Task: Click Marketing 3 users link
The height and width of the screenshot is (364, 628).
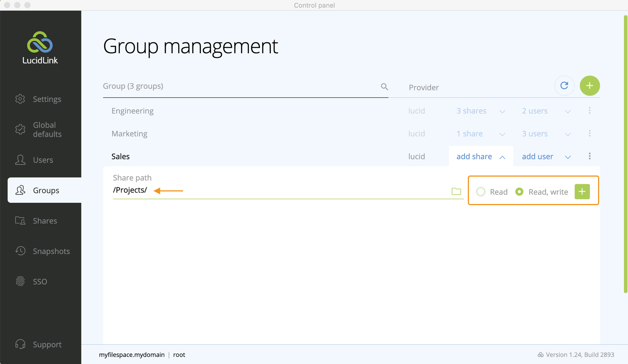Action: (534, 133)
